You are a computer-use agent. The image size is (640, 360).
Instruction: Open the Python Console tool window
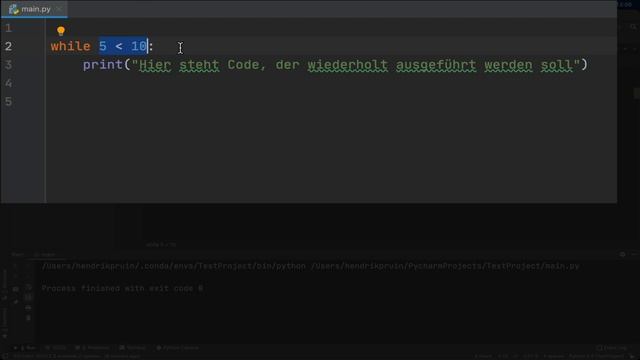coord(178,348)
